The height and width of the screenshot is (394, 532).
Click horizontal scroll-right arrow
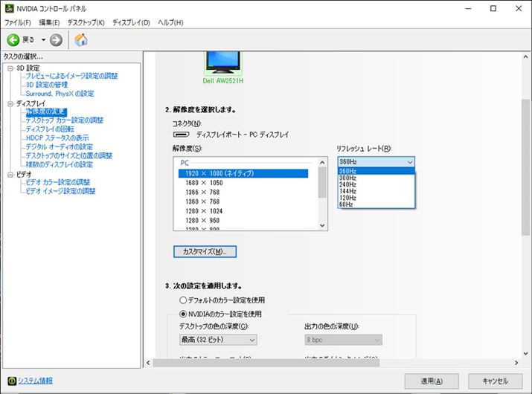click(516, 363)
